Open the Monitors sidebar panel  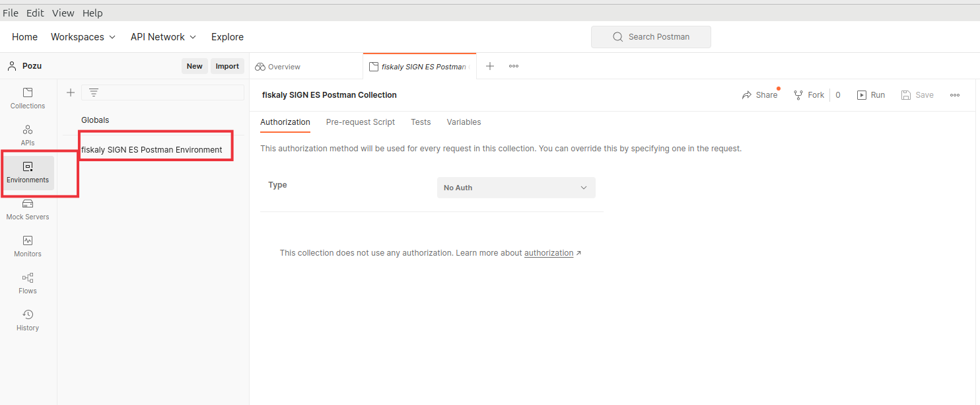(x=28, y=246)
